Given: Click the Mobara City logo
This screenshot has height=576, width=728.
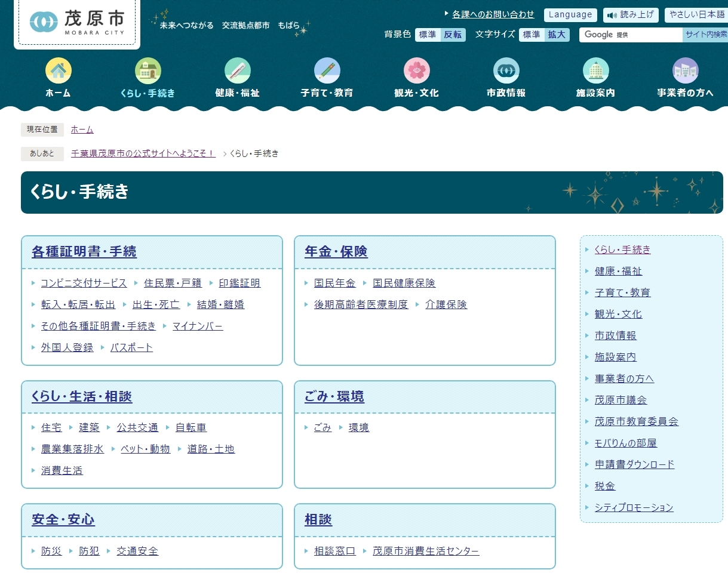Looking at the screenshot, I should 77,23.
